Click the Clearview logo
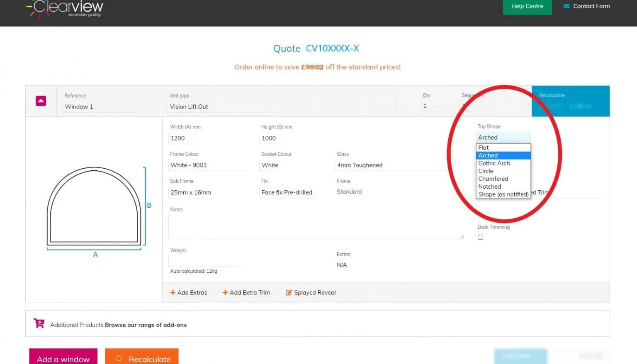 pos(66,9)
